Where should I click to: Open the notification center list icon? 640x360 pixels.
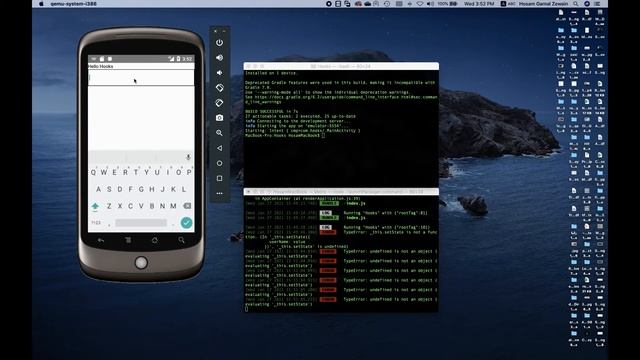point(597,4)
